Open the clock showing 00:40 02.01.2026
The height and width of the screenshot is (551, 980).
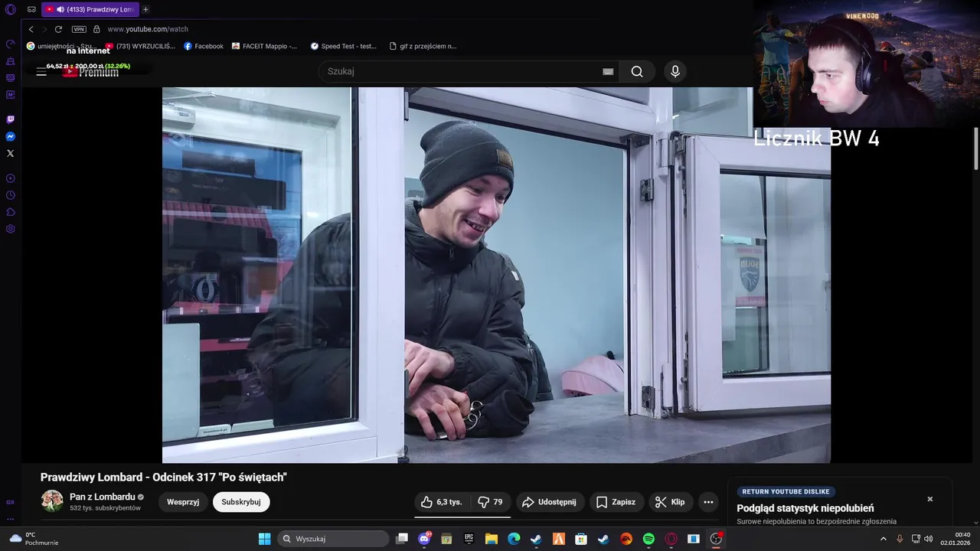(956, 539)
